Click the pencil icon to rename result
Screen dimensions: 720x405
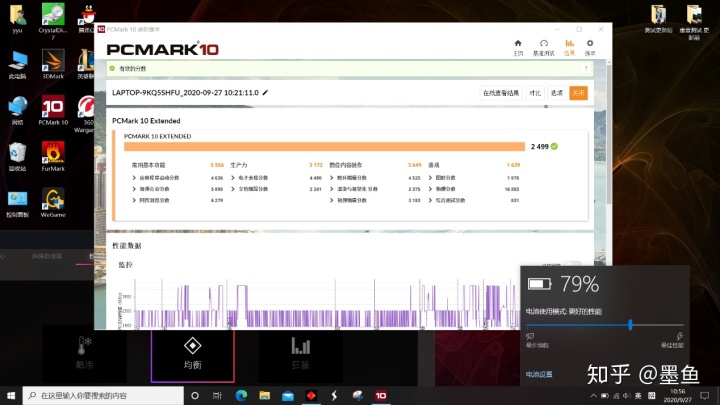[265, 92]
